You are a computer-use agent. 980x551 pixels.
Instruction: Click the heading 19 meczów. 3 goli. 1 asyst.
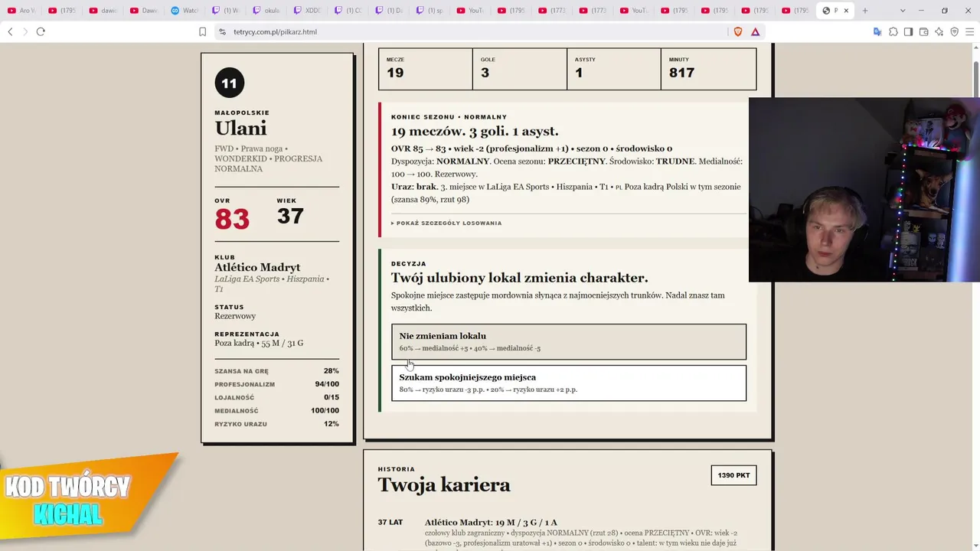tap(475, 132)
